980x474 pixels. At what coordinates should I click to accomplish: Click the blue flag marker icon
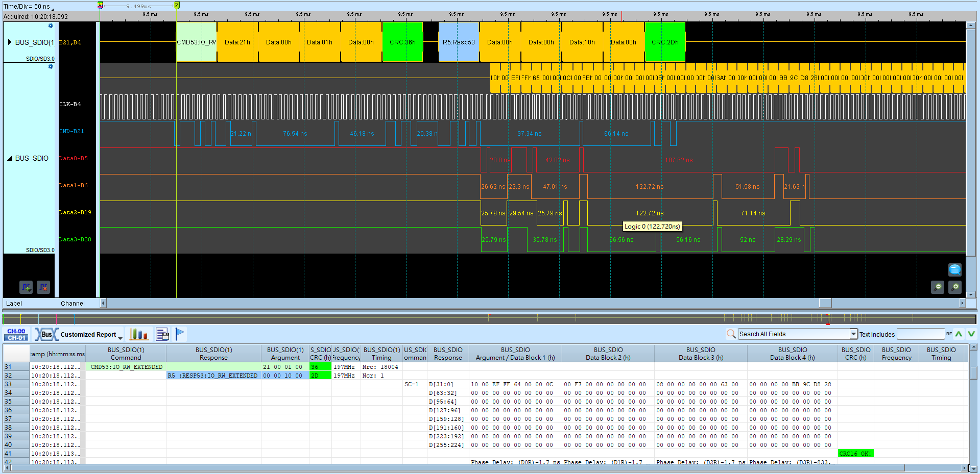click(x=180, y=334)
